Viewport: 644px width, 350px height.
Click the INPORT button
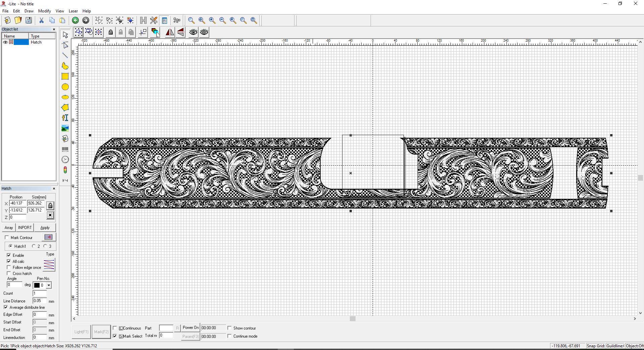tap(24, 228)
